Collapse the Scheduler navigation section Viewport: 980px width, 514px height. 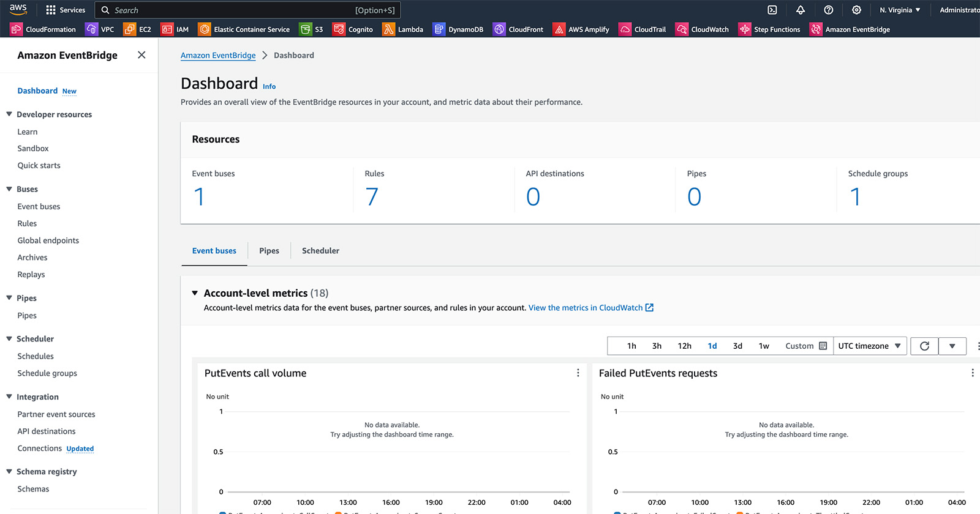click(9, 338)
